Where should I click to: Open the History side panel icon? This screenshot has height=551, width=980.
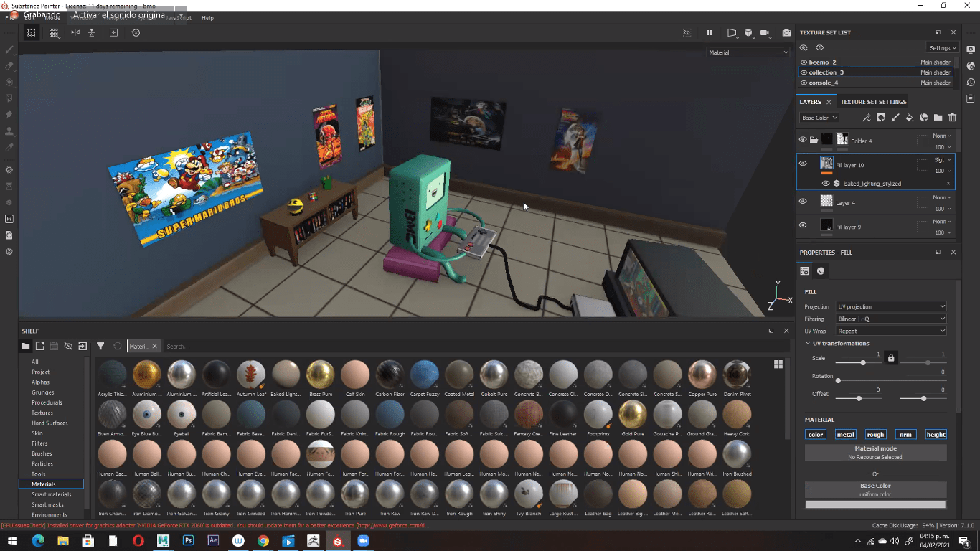tap(971, 83)
